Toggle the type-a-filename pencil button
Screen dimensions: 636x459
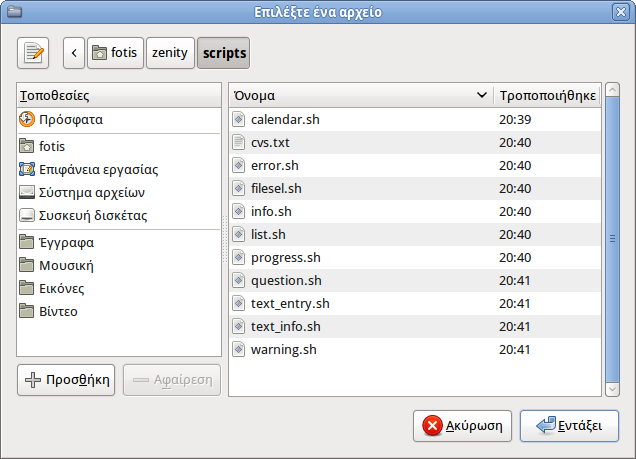tap(33, 52)
